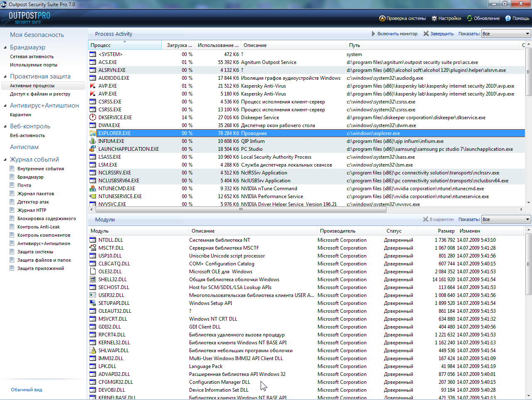This screenshot has height=400, width=532.
Task: Click the Журнал HTTP log icon
Action: (x=12, y=210)
